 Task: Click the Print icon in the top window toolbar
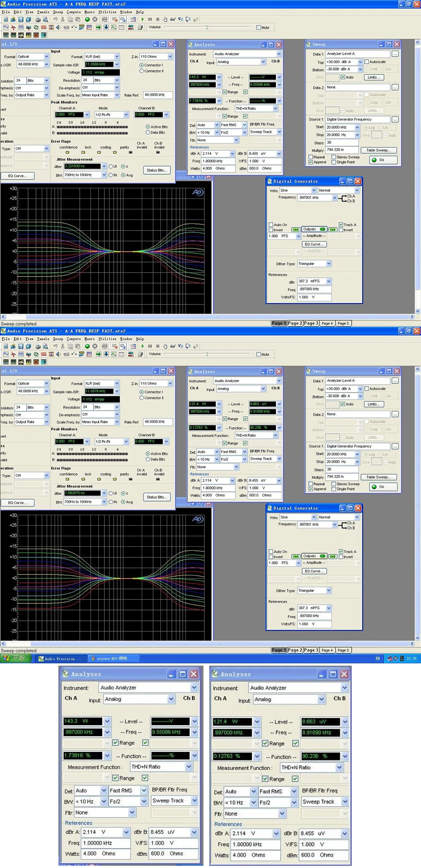point(38,19)
